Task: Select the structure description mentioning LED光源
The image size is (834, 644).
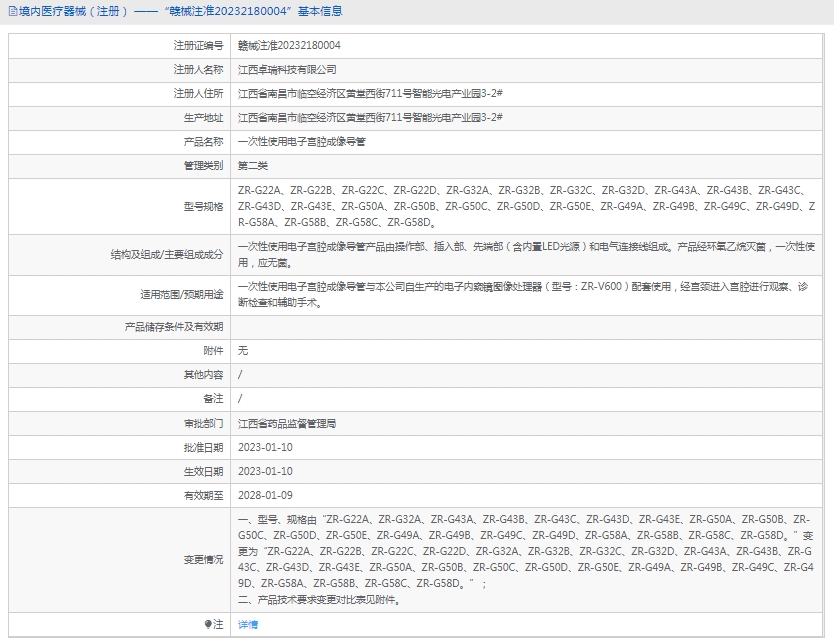Action: click(x=526, y=255)
